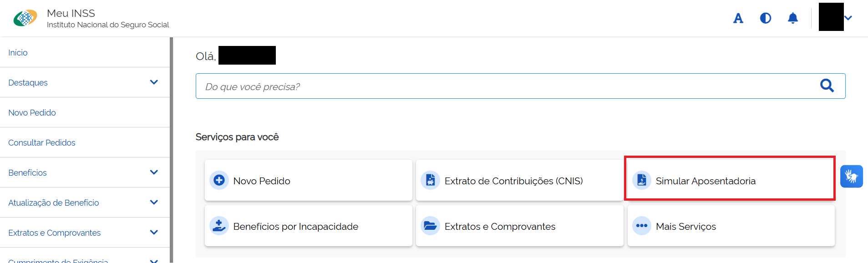Select the Novo Pedido plus icon
Image resolution: width=868 pixels, height=263 pixels.
pos(219,180)
